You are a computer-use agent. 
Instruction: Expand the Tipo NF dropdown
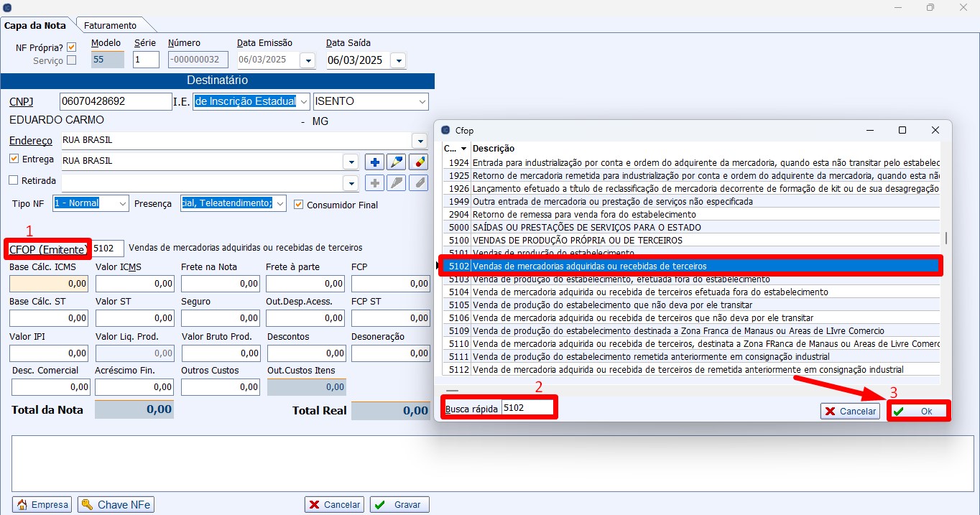121,203
